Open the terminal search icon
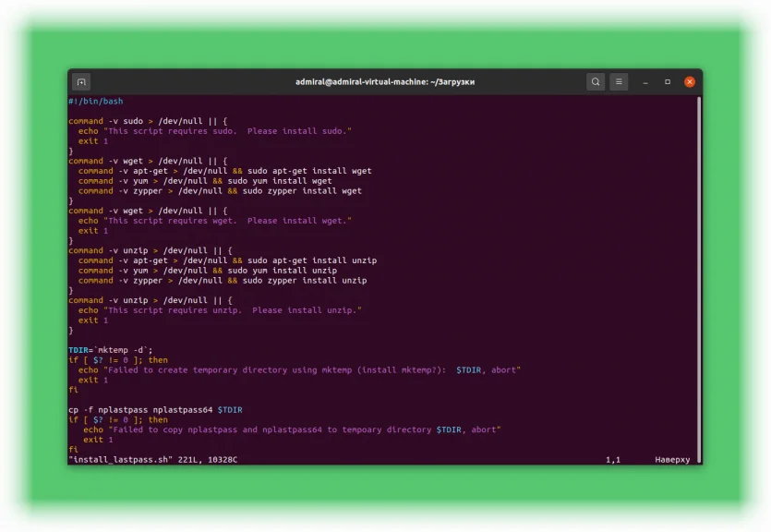The width and height of the screenshot is (771, 532). (596, 81)
